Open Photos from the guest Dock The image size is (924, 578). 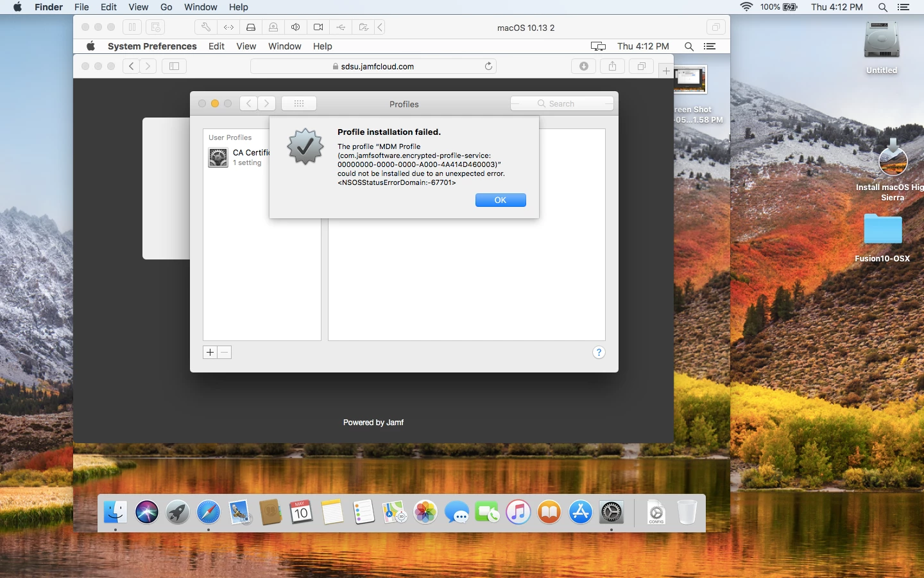point(425,512)
